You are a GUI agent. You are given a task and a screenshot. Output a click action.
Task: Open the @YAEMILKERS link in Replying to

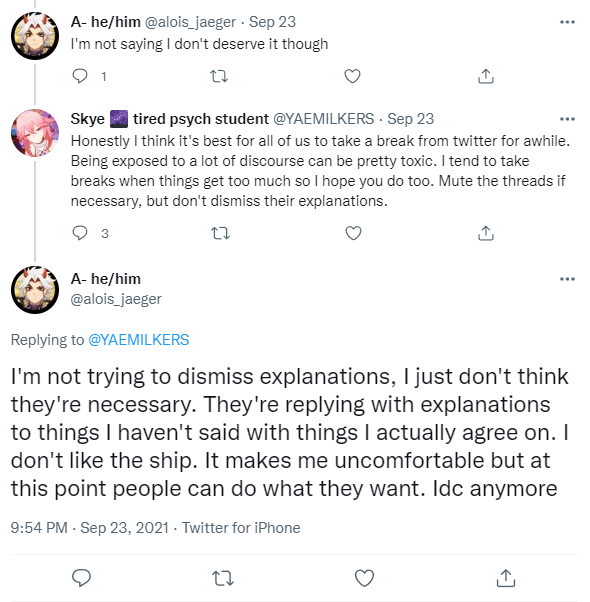coord(139,340)
